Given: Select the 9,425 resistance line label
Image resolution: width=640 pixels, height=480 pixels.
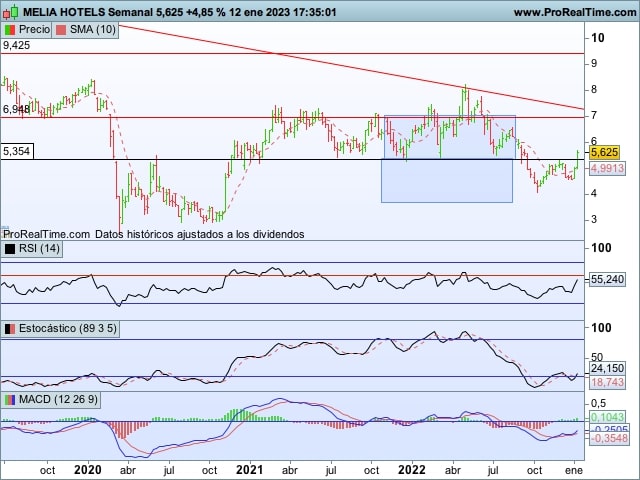Looking at the screenshot, I should pyautogui.click(x=16, y=45).
